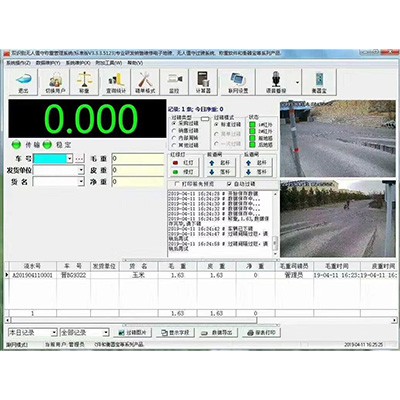Open the 系统操作 menu

click(x=18, y=63)
